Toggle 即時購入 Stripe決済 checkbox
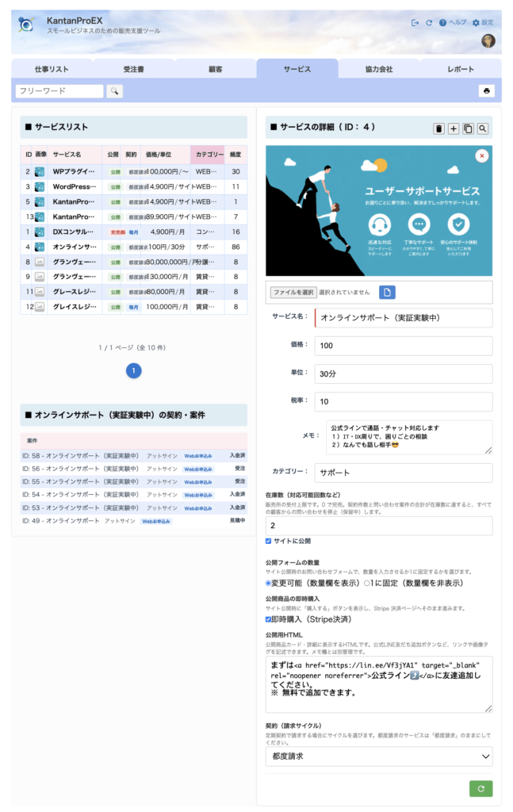This screenshot has width=513, height=812. coord(268,619)
